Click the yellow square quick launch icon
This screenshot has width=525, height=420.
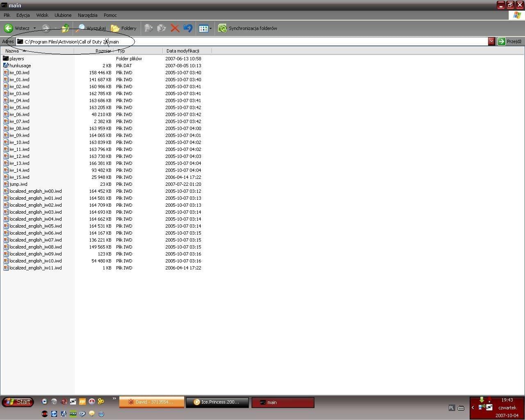(82, 402)
